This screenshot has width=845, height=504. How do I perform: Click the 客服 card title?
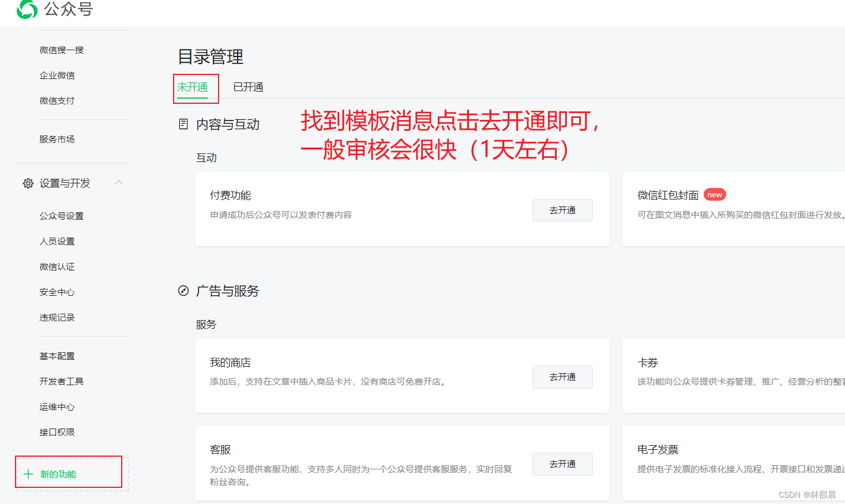click(220, 450)
